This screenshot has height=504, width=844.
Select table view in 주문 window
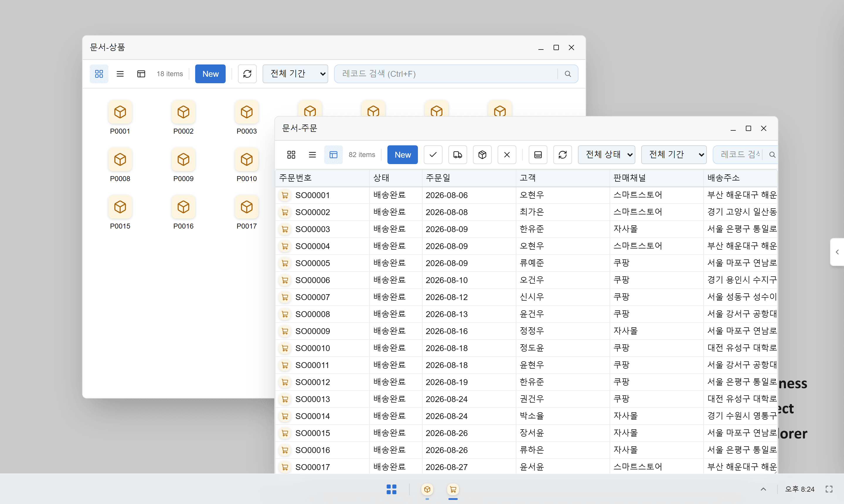click(x=333, y=154)
